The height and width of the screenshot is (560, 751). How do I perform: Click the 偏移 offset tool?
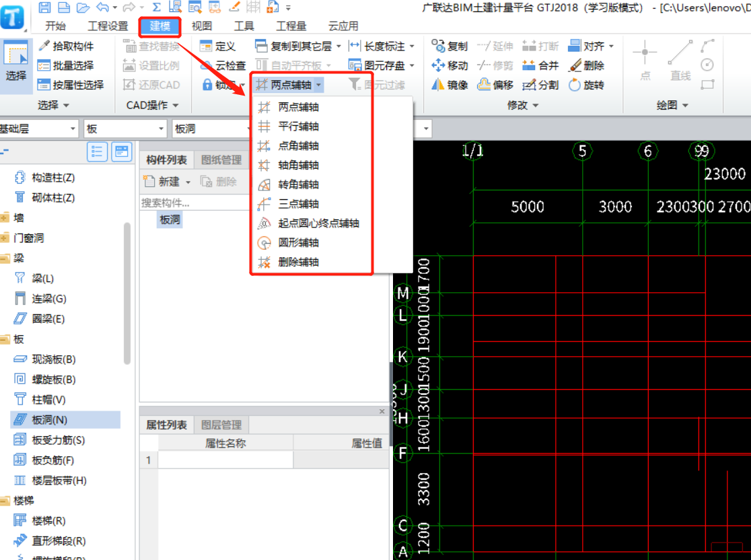click(495, 85)
